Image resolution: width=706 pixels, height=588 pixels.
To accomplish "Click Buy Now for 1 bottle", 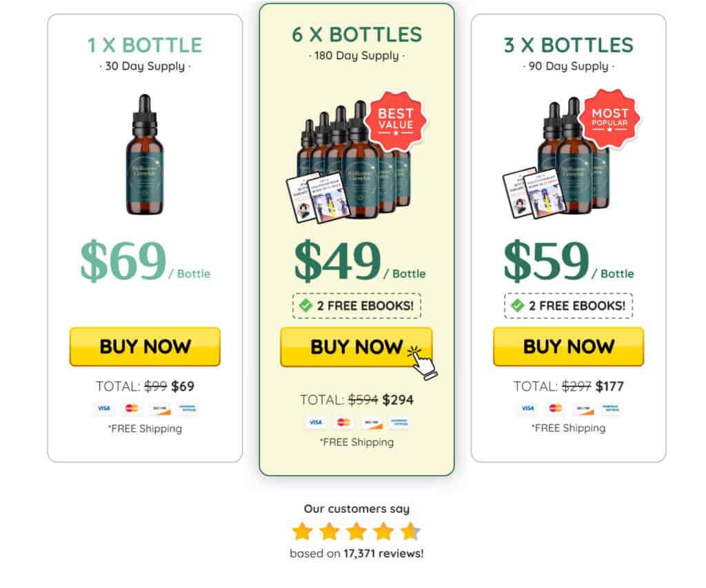I will [145, 346].
